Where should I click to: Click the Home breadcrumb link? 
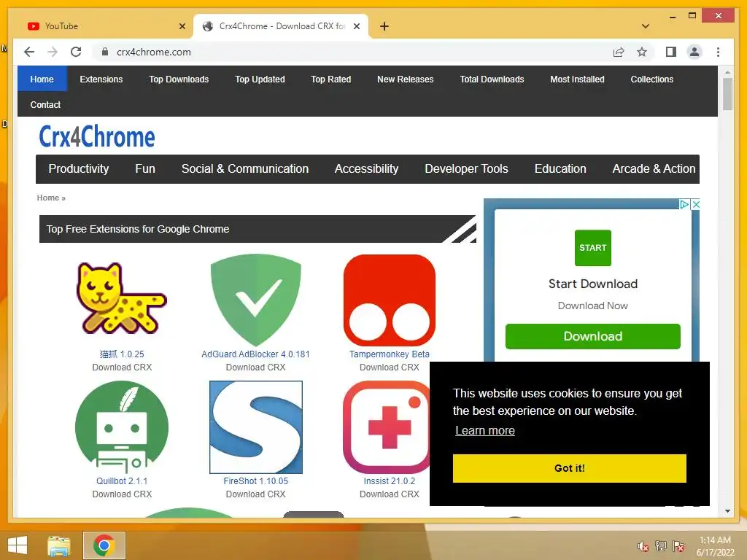click(x=47, y=198)
